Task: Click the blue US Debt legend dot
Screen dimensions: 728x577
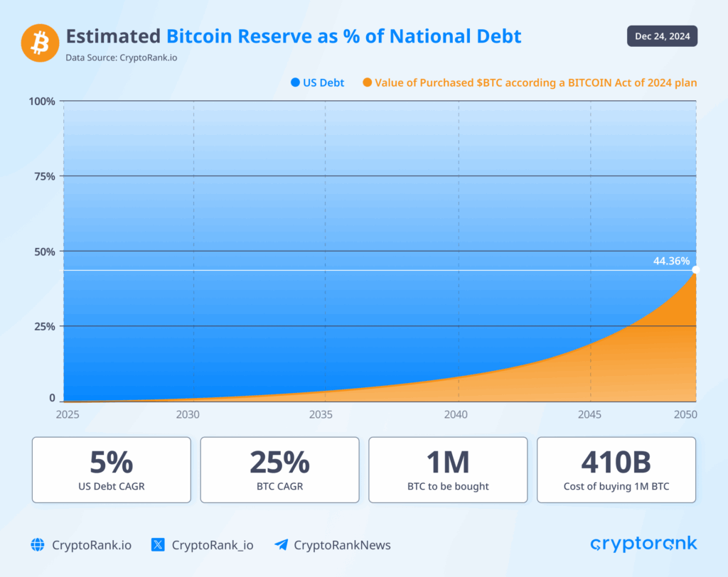Action: pos(295,83)
